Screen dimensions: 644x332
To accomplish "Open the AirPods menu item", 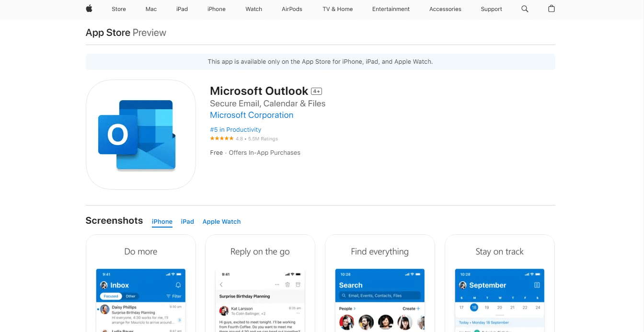I will point(292,9).
